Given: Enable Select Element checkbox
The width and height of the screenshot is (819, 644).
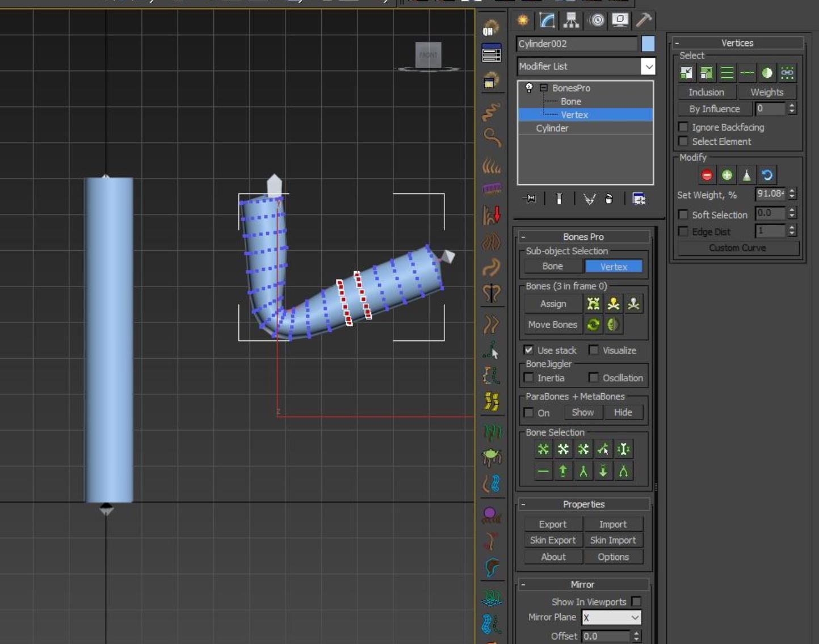Looking at the screenshot, I should [684, 141].
